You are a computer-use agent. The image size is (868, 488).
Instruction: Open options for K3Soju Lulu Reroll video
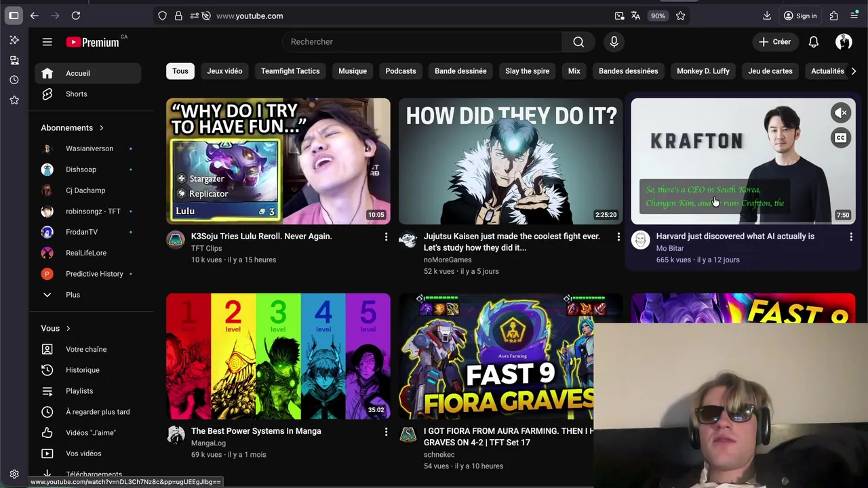(386, 237)
